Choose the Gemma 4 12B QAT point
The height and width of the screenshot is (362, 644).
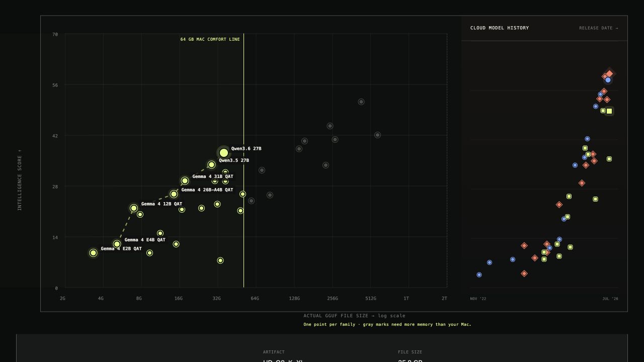(134, 208)
